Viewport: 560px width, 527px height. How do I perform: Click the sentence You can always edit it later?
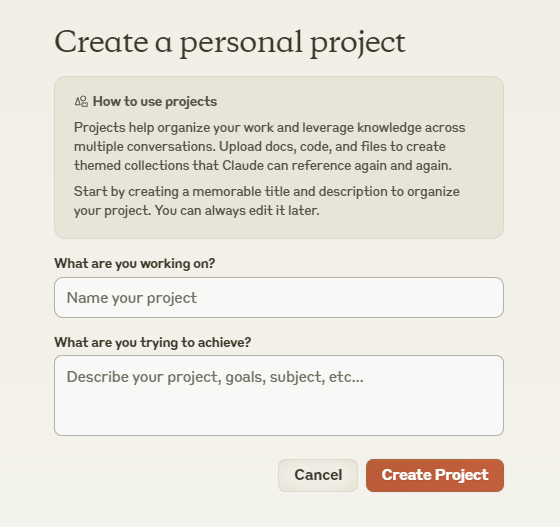coord(237,211)
